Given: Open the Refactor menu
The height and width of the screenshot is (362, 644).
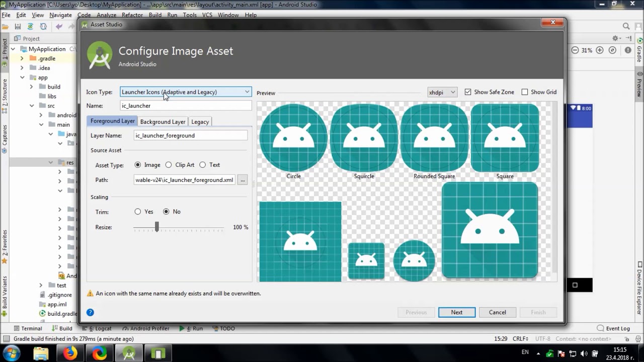Looking at the screenshot, I should click(132, 15).
